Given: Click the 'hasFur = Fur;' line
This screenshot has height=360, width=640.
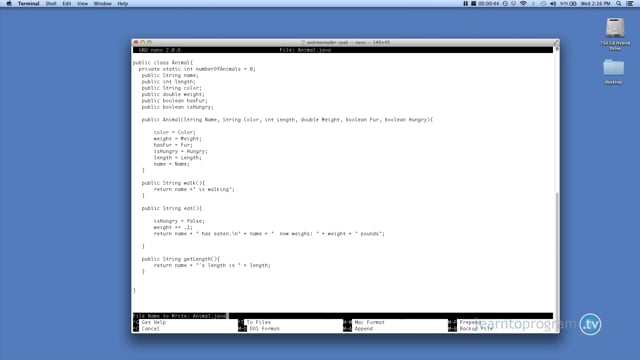Looking at the screenshot, I should (173, 145).
